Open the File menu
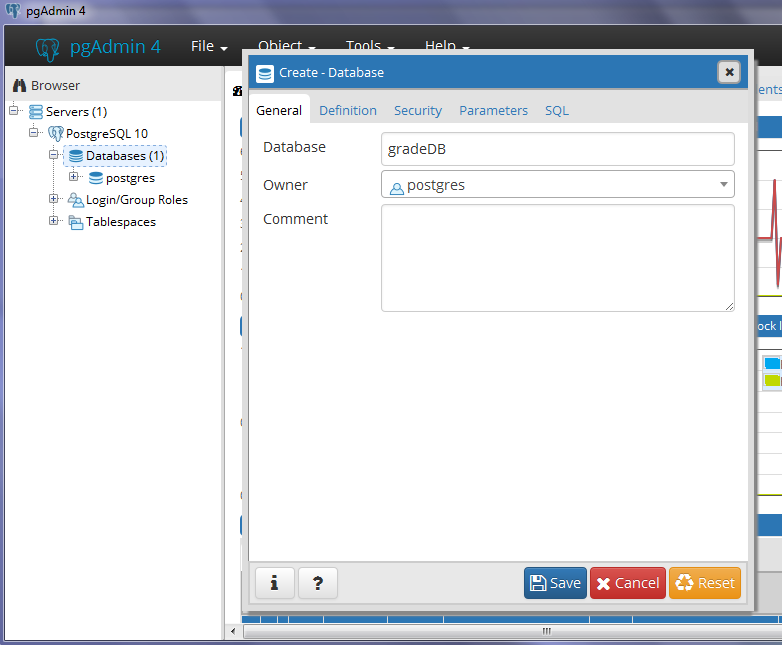The image size is (782, 645). (x=209, y=46)
